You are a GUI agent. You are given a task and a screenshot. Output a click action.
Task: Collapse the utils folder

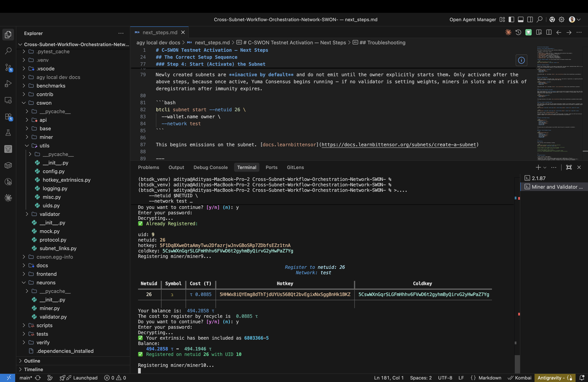[44, 145]
